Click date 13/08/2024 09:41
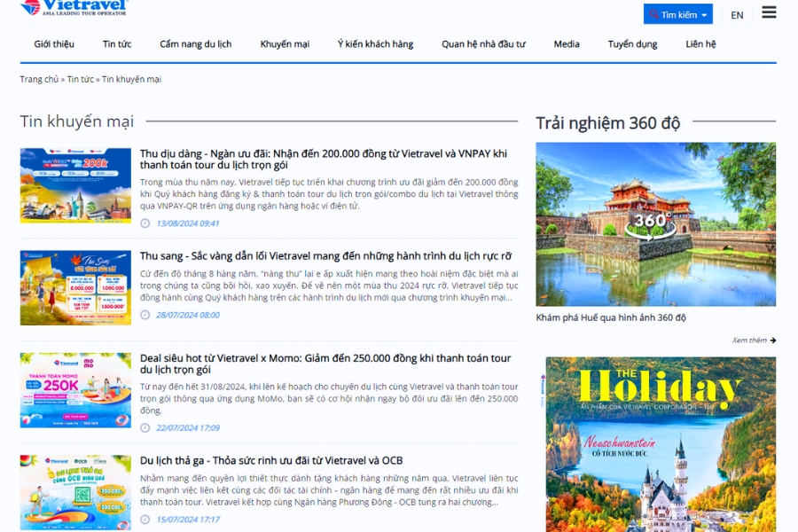798x532 pixels. click(x=188, y=223)
